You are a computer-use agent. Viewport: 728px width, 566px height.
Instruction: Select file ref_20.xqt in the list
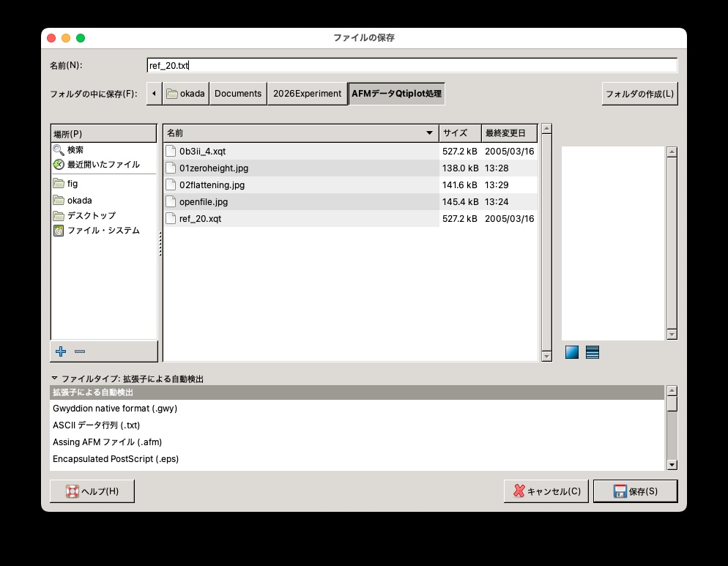(351, 218)
